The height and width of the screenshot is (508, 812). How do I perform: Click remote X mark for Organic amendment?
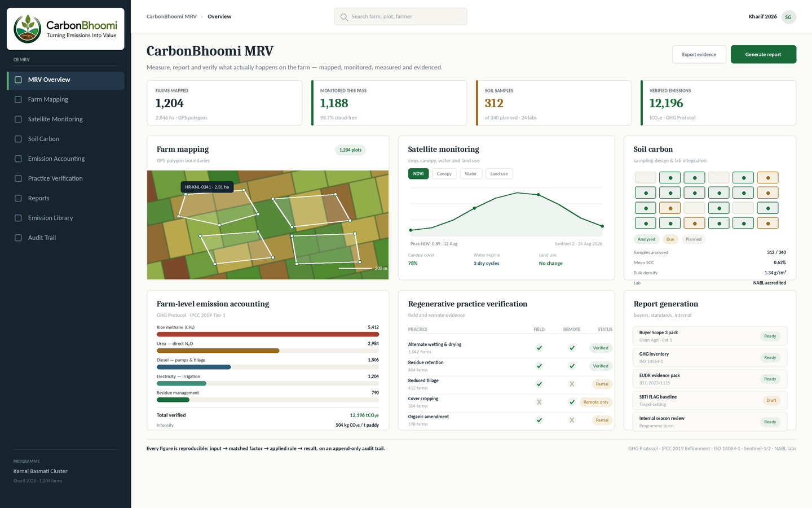[572, 420]
